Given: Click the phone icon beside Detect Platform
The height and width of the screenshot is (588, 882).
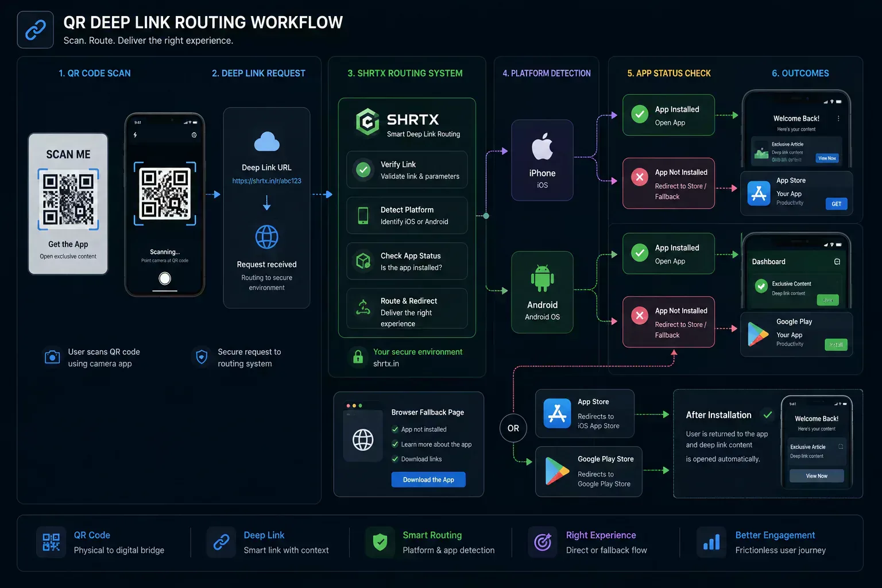Looking at the screenshot, I should point(363,215).
